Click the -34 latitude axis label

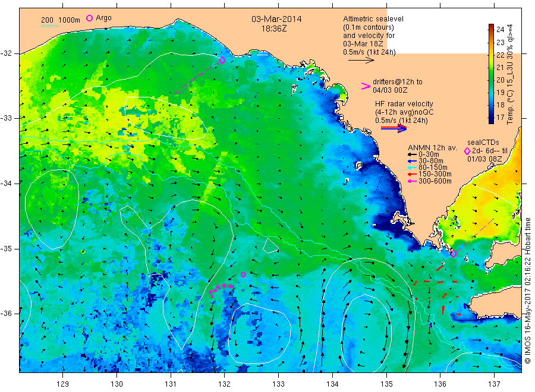(x=7, y=184)
